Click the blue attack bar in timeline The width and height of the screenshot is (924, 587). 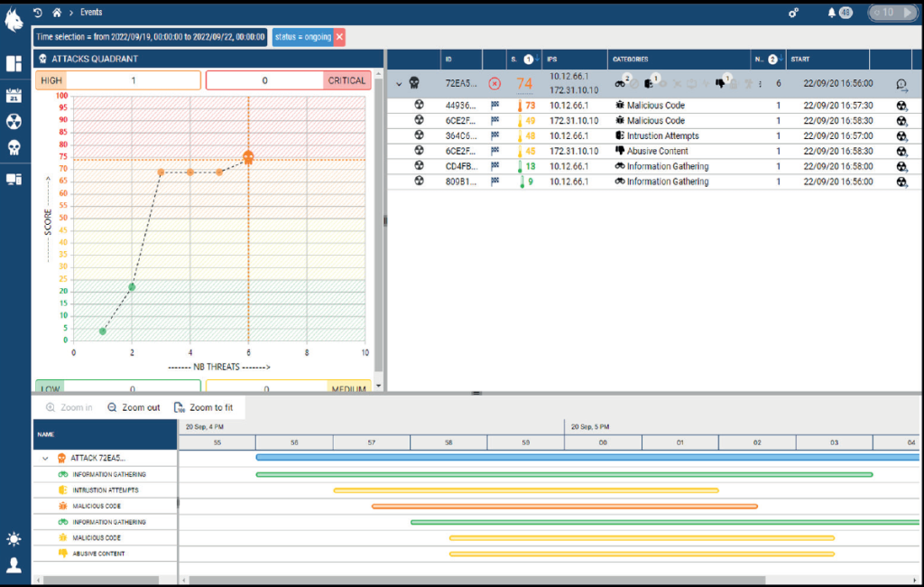(x=587, y=458)
